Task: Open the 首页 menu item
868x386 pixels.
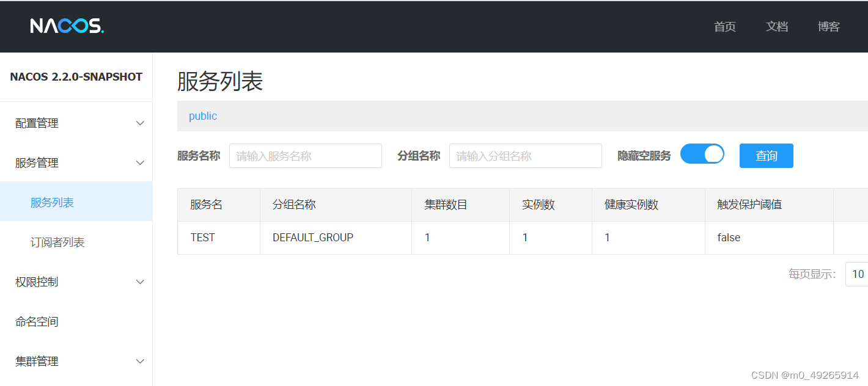Action: point(724,26)
